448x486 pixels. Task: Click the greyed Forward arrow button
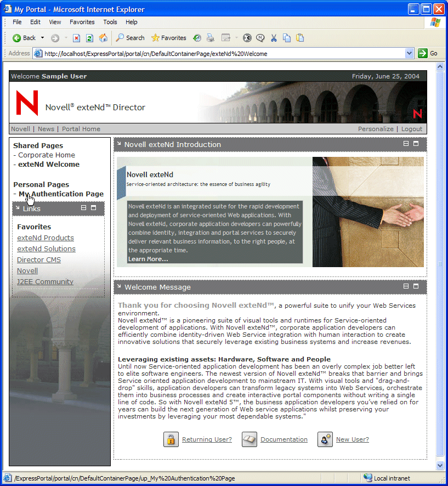(x=55, y=38)
